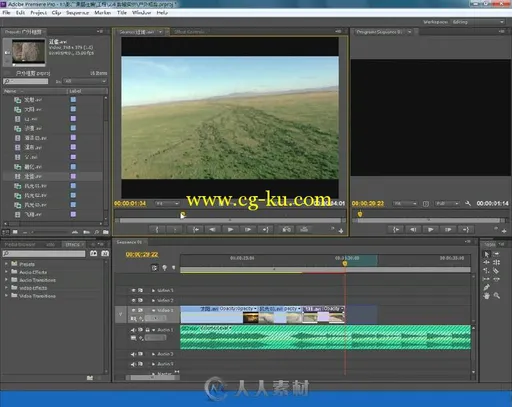Select the Pen tool

click(487, 287)
